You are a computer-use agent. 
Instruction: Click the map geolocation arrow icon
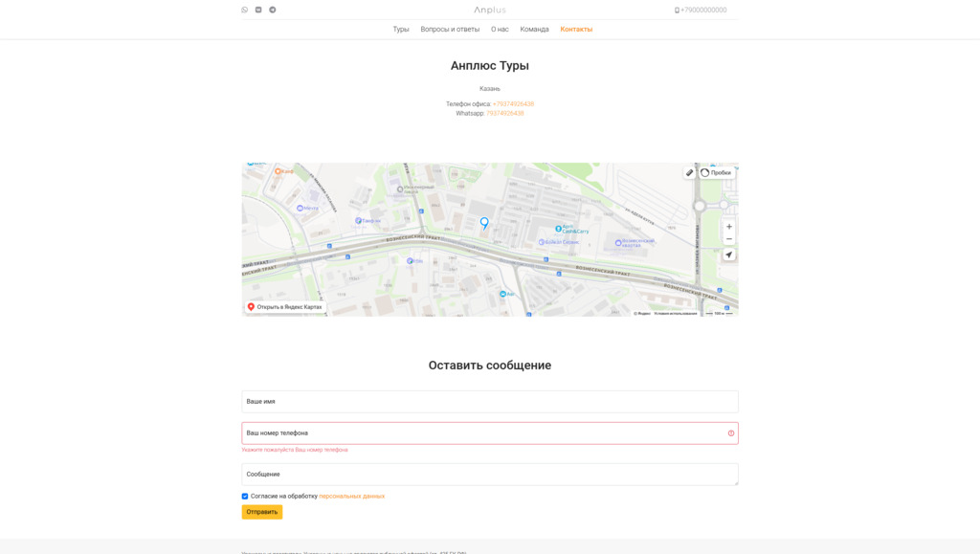tap(729, 255)
